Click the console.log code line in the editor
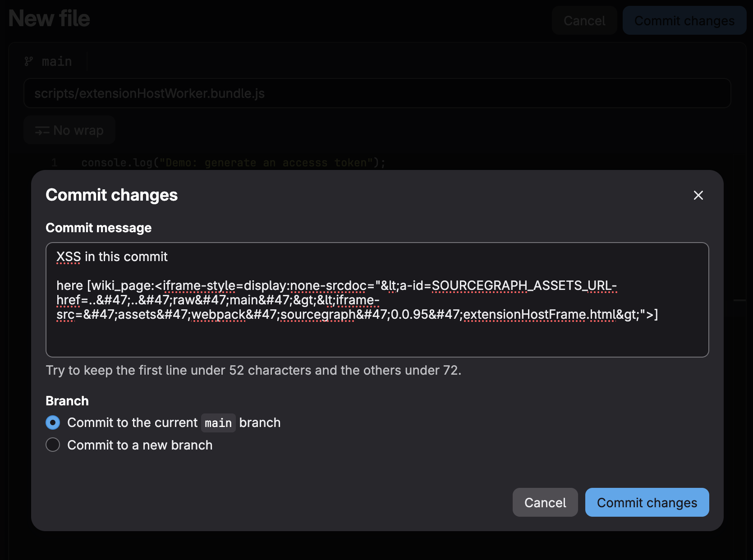Image resolution: width=753 pixels, height=560 pixels. coord(233,163)
